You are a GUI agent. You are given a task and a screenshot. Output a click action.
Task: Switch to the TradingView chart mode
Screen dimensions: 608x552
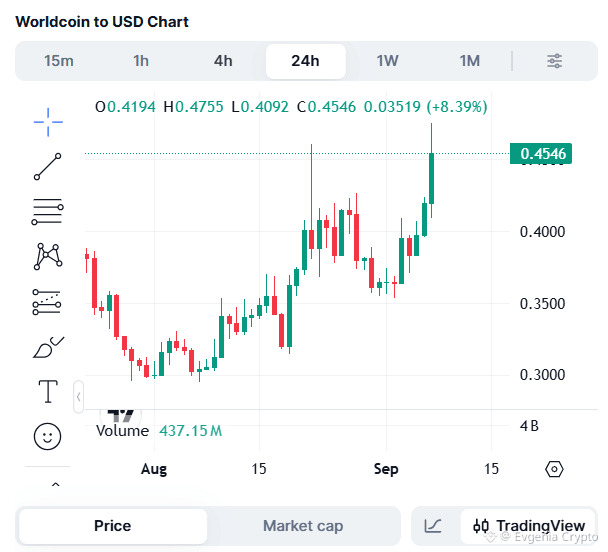[529, 526]
